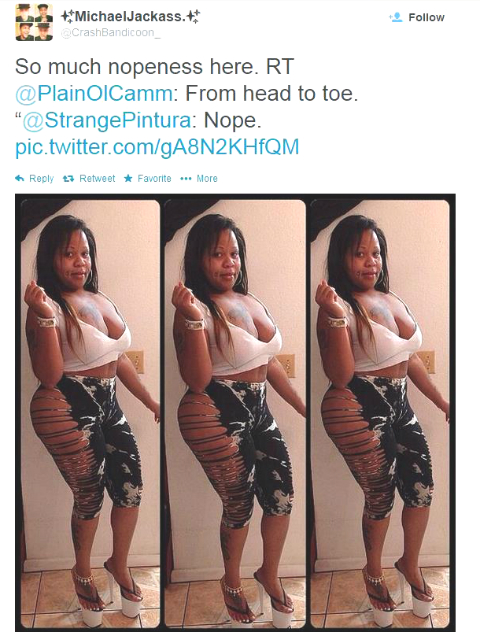Open the pic.twitter.com/gA8N2KHfQM link

(x=157, y=147)
